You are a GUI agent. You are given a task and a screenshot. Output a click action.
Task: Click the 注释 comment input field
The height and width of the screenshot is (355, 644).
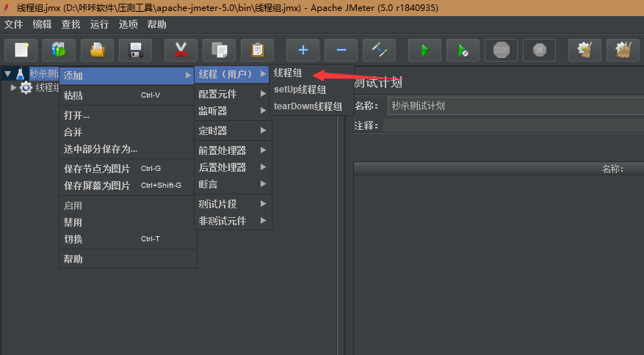[513, 125]
